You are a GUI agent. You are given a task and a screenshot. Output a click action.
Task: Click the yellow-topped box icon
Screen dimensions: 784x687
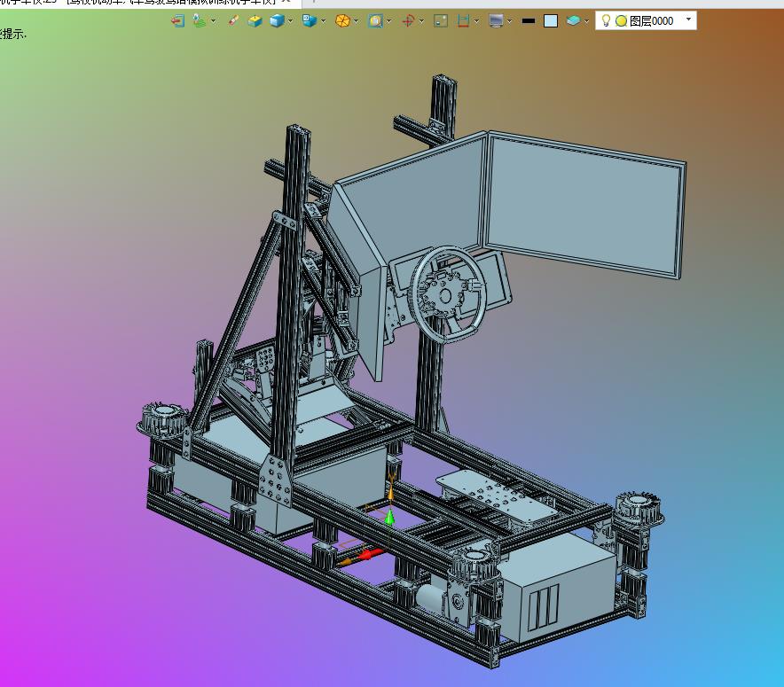(255, 21)
